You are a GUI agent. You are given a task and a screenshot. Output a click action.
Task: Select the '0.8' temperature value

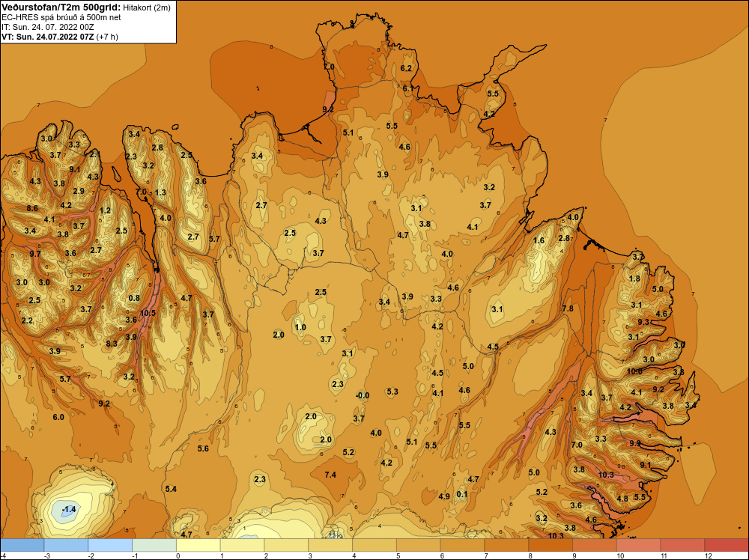pos(134,299)
